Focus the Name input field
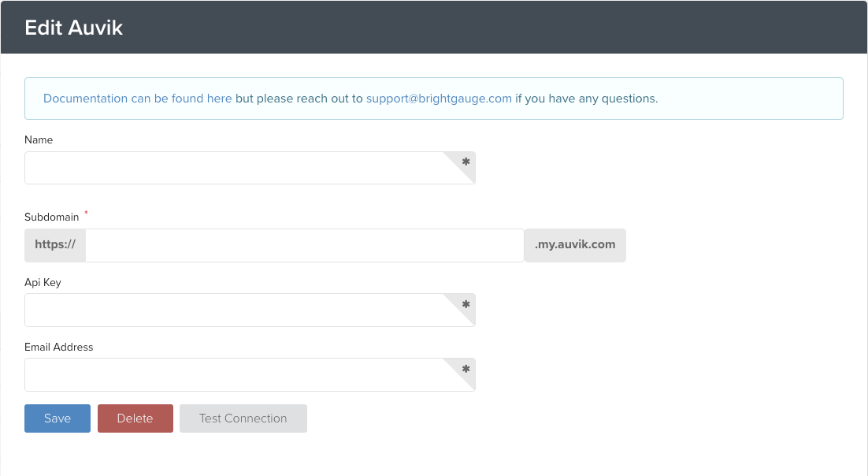This screenshot has height=476, width=868. point(250,168)
